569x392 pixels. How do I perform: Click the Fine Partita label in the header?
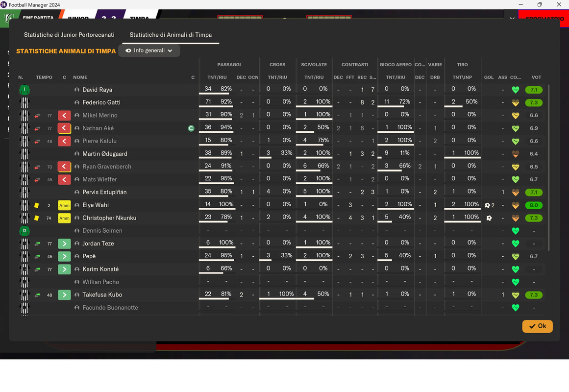[38, 17]
